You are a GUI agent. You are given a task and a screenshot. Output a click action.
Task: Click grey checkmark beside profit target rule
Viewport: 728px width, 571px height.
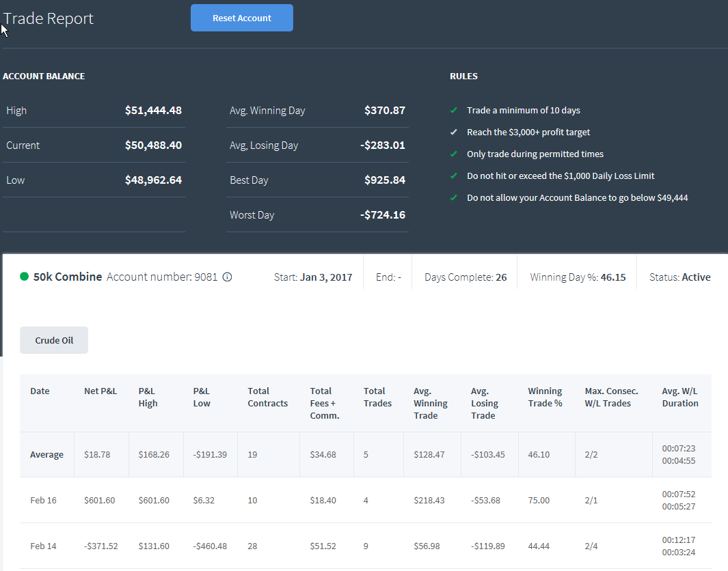[454, 133]
